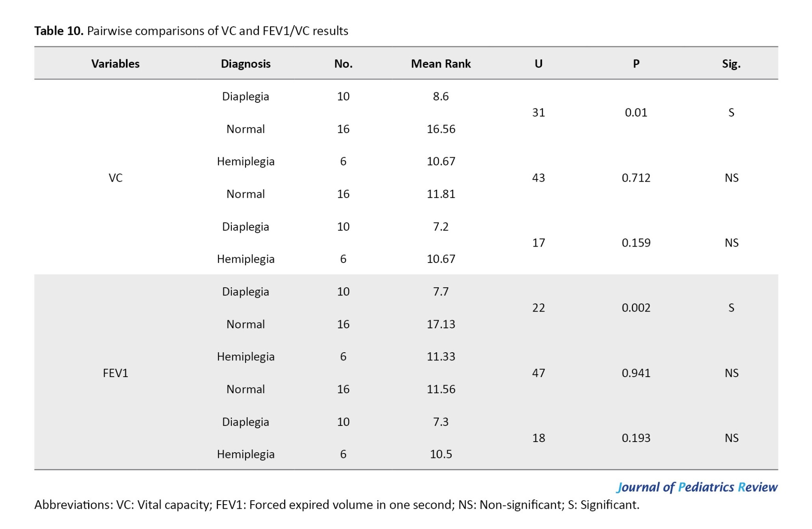812x529 pixels.
Task: Click the U value 43
Action: point(538,178)
